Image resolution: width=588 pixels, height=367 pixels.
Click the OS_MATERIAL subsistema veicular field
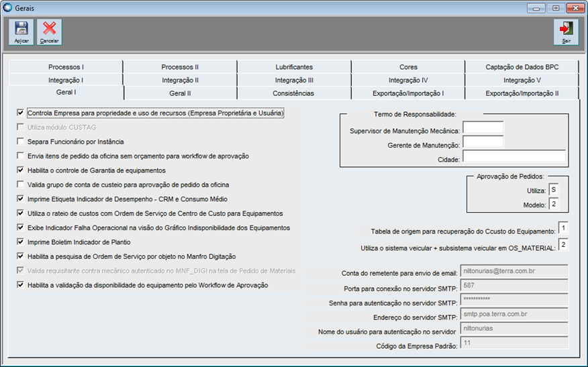[x=563, y=244]
